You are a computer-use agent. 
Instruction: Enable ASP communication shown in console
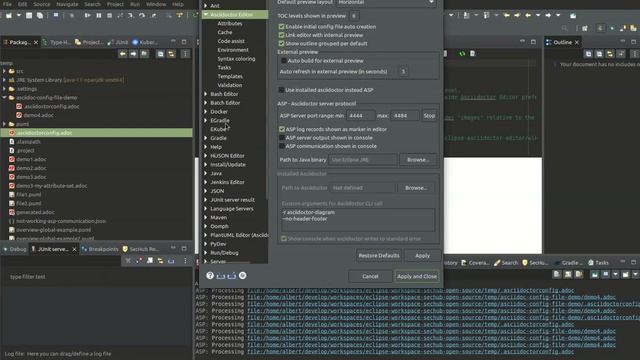click(282, 146)
